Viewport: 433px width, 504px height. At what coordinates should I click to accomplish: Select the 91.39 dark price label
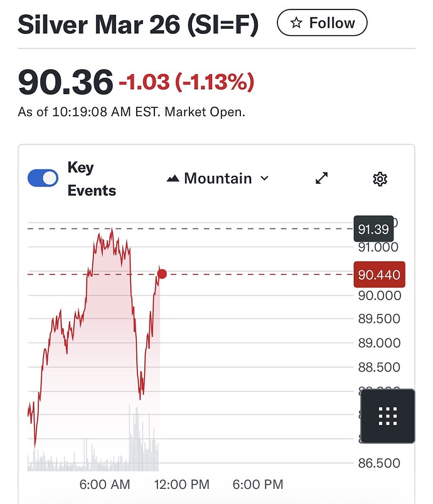(x=373, y=229)
